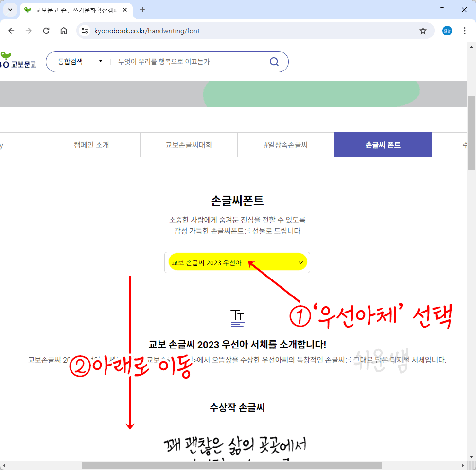Click the browser forward arrow icon
This screenshot has width=476, height=470.
28,30
